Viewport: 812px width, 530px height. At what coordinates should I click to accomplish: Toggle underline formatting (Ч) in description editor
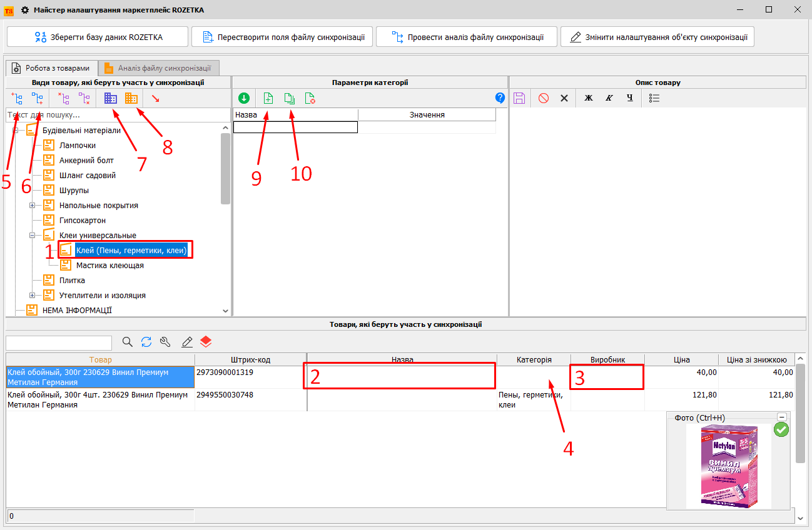[630, 98]
